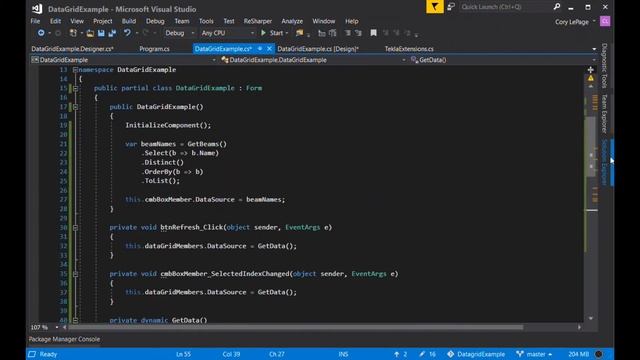The image size is (640, 360).
Task: Switch to the TeklaExtensions.cs tab
Action: pyautogui.click(x=409, y=49)
